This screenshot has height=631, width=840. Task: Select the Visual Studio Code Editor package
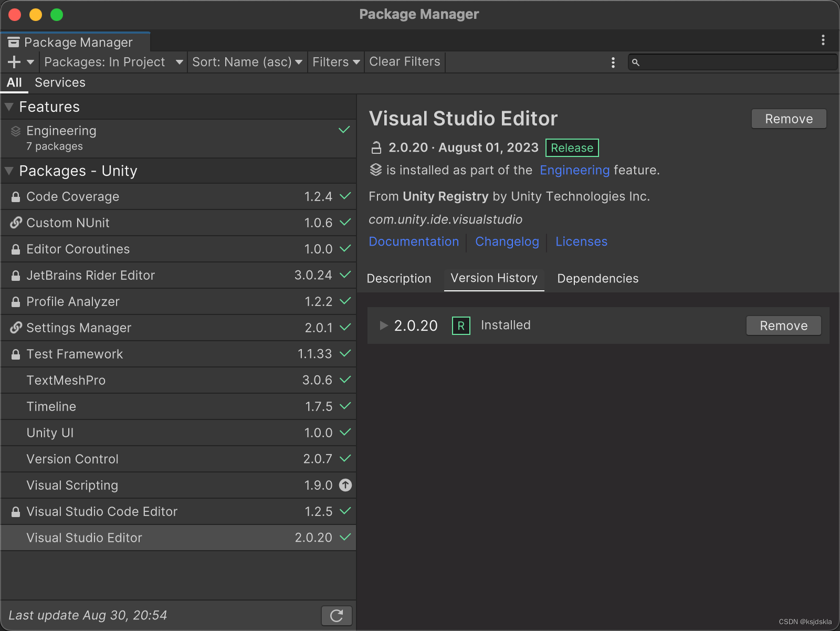coord(178,511)
